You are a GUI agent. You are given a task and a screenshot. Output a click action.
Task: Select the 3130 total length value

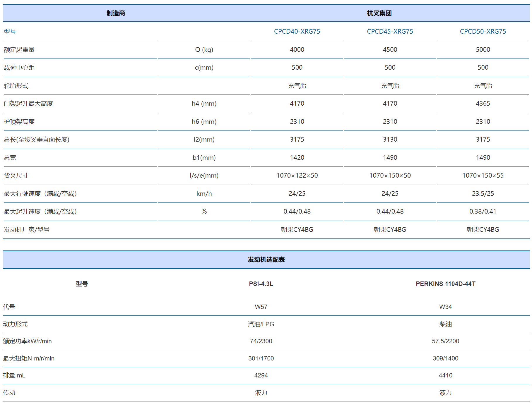(x=390, y=140)
